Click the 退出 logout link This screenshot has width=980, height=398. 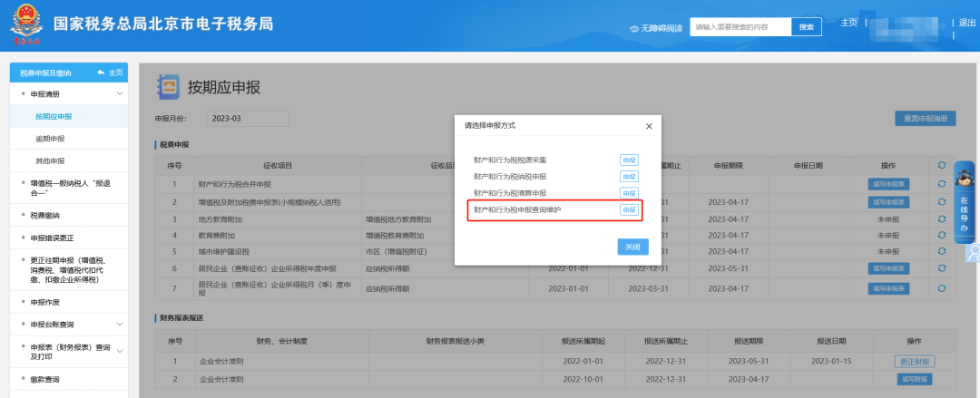(967, 23)
